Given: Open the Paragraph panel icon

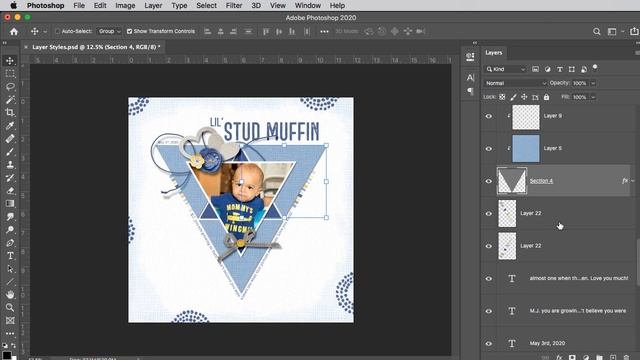Looking at the screenshot, I should point(470,91).
